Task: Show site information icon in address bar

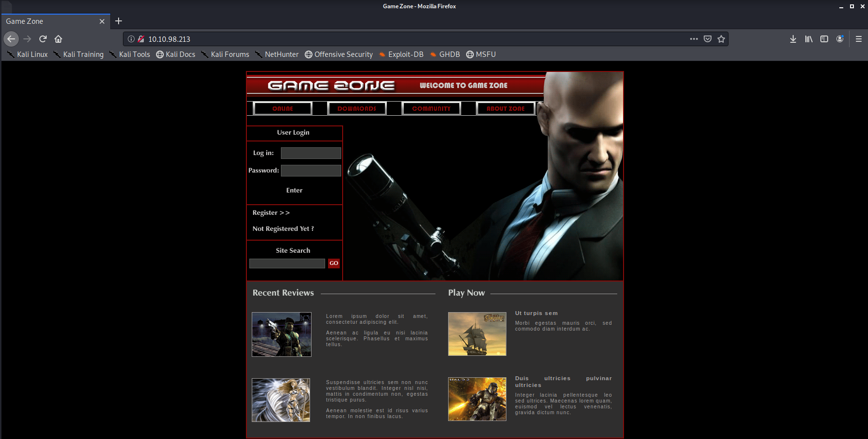Action: click(x=131, y=39)
